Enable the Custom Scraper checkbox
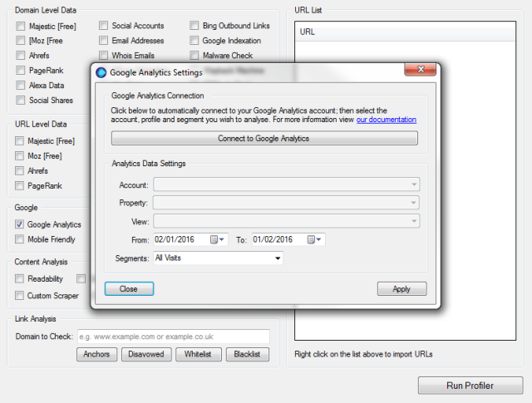The height and width of the screenshot is (403, 532). (20, 296)
